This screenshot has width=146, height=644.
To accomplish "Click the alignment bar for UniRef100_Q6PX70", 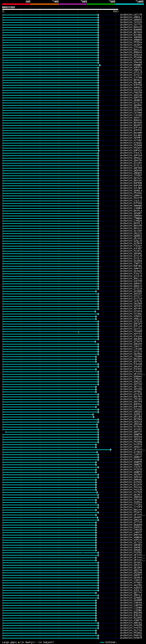I will click(x=52, y=432).
